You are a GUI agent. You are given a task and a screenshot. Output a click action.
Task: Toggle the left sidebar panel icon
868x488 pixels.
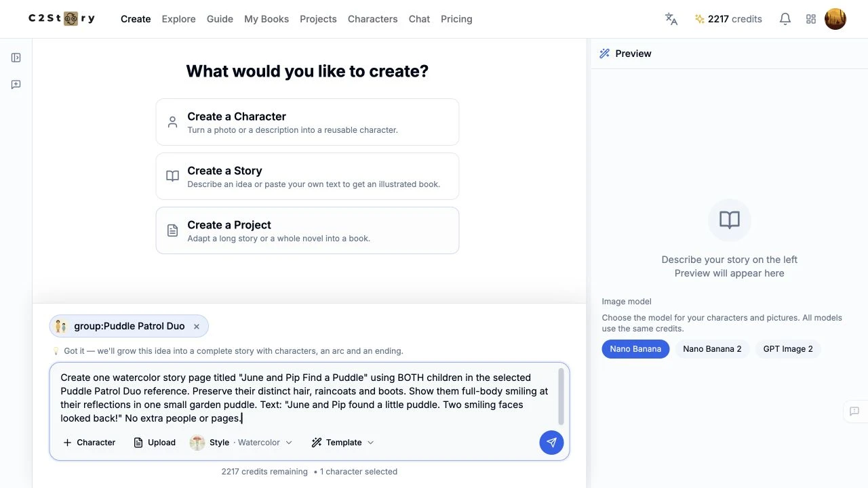pos(16,58)
